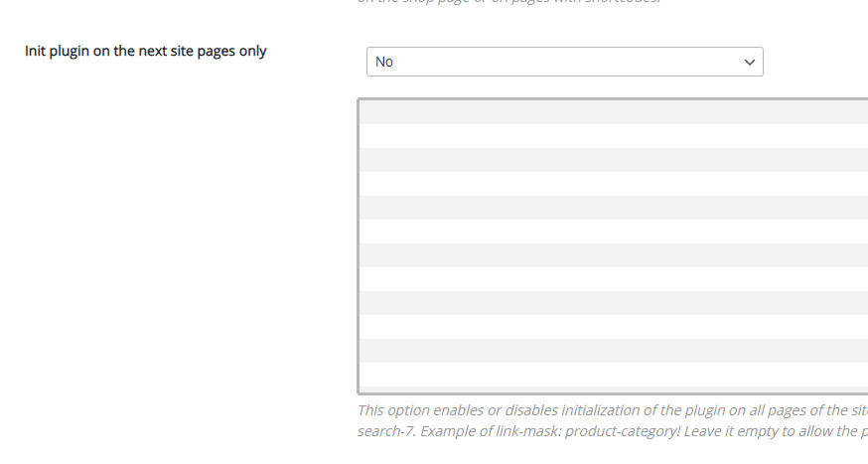
Task: Click the chevron arrow of the 'No' select
Action: click(749, 62)
